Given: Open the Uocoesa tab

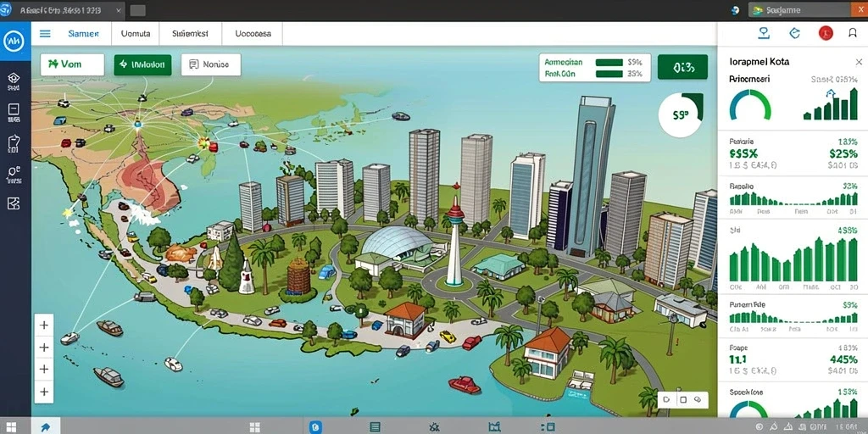Looking at the screenshot, I should tap(253, 34).
